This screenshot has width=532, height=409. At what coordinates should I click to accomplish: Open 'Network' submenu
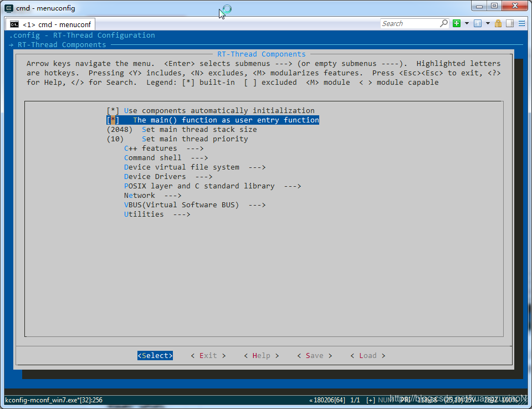pyautogui.click(x=153, y=196)
